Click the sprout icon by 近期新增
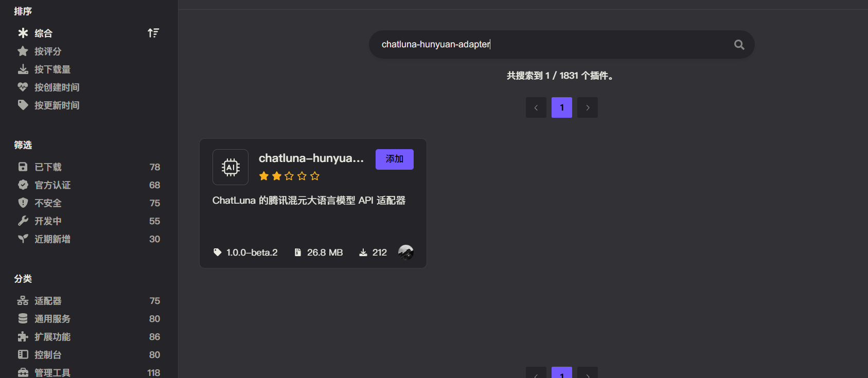Viewport: 868px width, 378px height. click(x=23, y=239)
